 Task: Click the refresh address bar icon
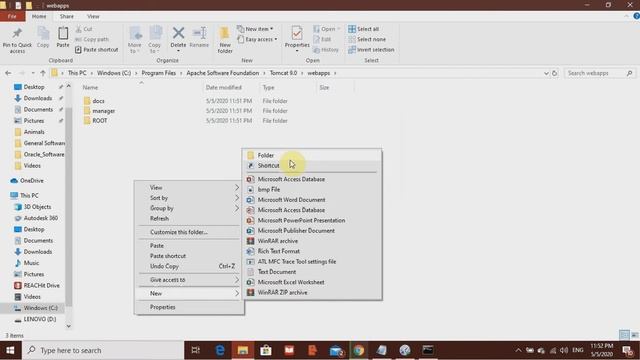[x=554, y=73]
